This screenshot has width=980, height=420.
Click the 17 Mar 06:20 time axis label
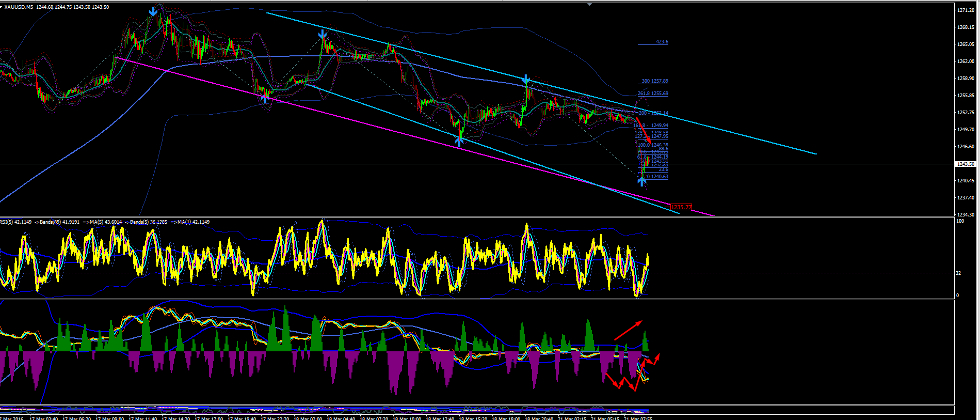click(x=77, y=418)
